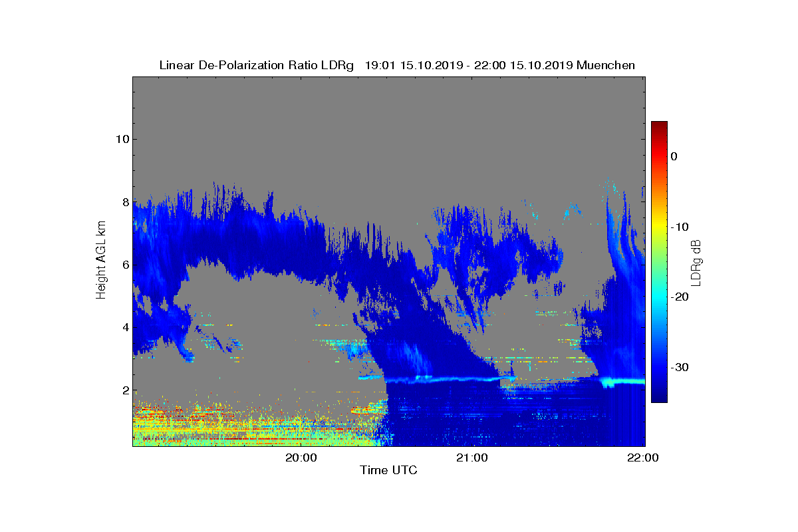Click the colorbar tick label -10
Screen dimensions: 798x532
[680, 227]
